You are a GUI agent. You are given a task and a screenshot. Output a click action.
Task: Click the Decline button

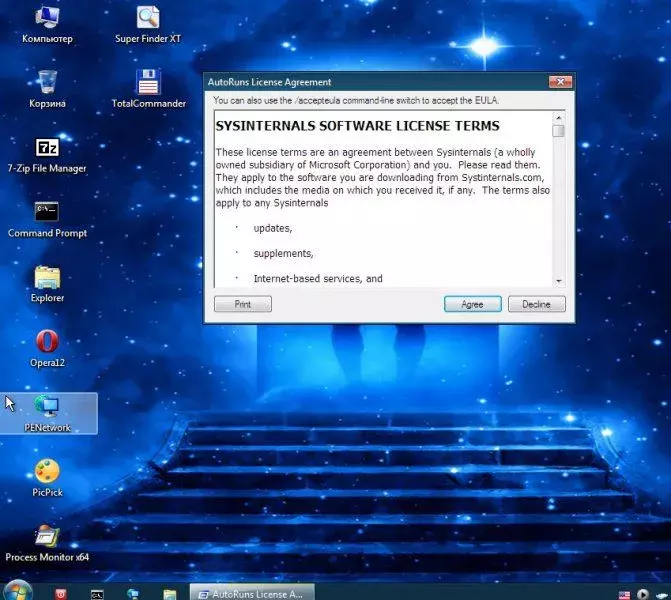pyautogui.click(x=537, y=304)
